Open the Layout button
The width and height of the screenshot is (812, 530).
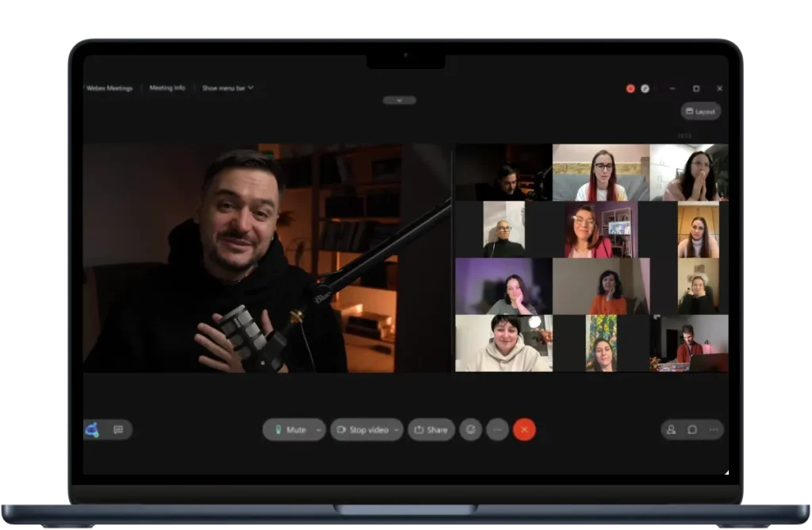[x=700, y=112]
